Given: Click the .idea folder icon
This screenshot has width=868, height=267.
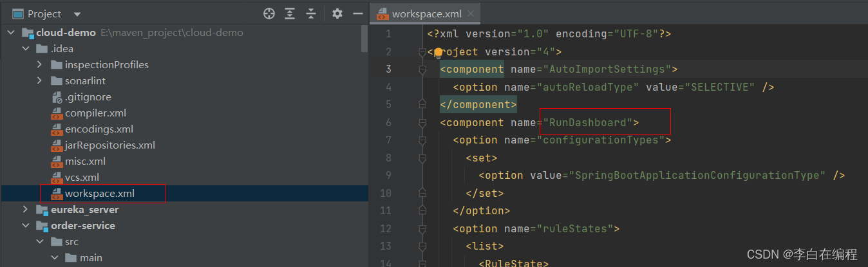Looking at the screenshot, I should point(42,48).
